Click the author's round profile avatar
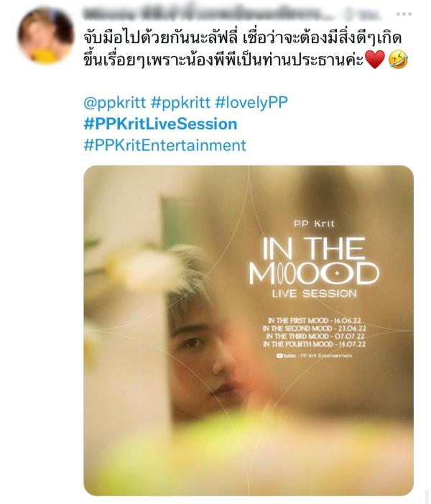431x504 pixels. point(45,36)
